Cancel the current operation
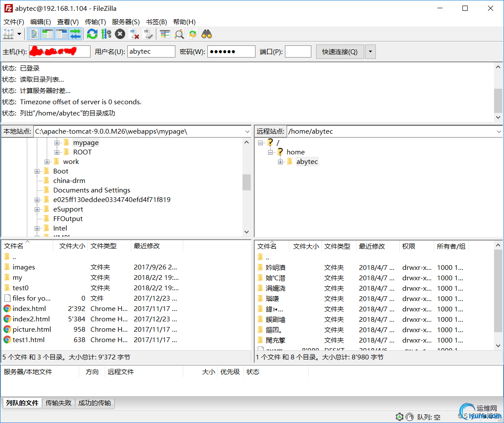Screen dimensions: 504x423 pos(120,34)
